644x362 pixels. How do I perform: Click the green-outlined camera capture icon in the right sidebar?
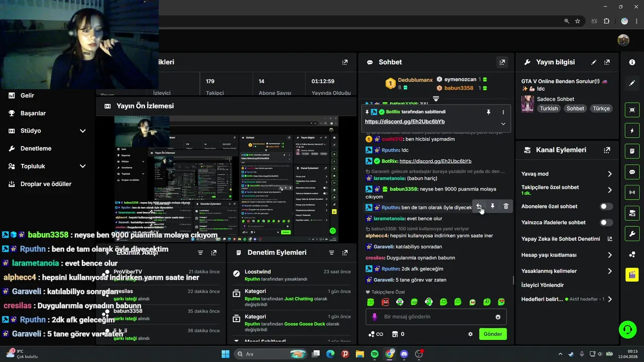tap(632, 110)
